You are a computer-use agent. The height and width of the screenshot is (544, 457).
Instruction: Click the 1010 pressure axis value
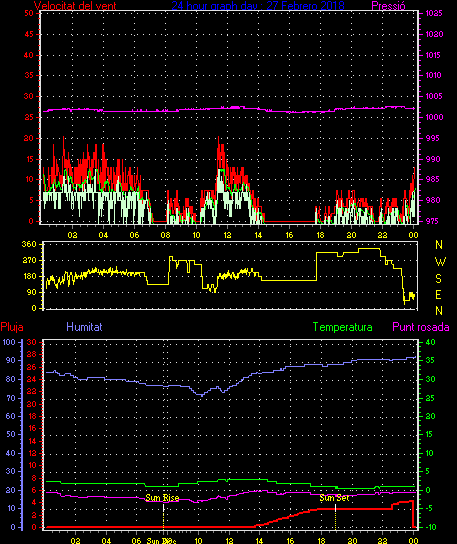[433, 75]
